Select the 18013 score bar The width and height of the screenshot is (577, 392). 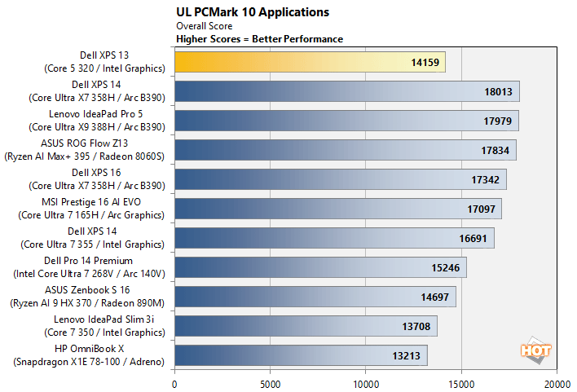(x=347, y=91)
